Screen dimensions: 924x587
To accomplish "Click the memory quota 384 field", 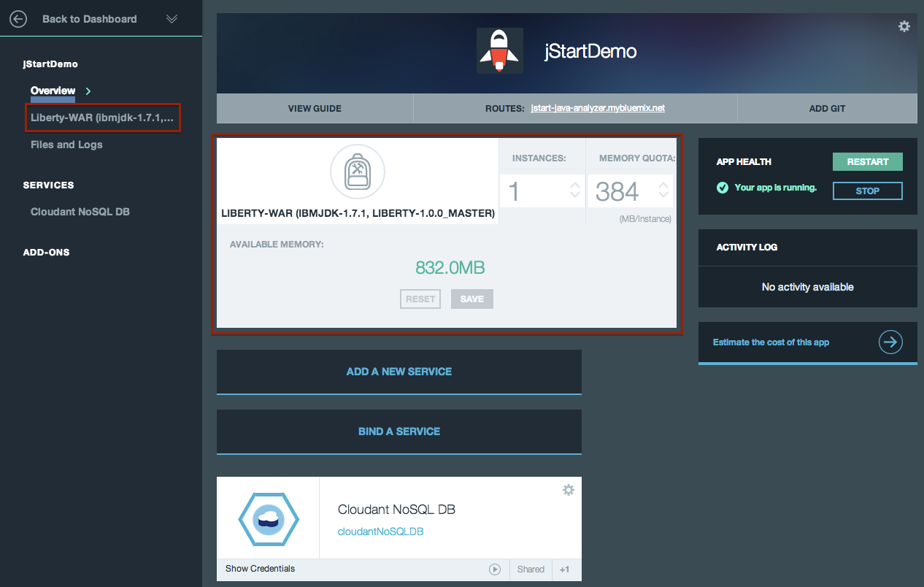I will tap(631, 191).
